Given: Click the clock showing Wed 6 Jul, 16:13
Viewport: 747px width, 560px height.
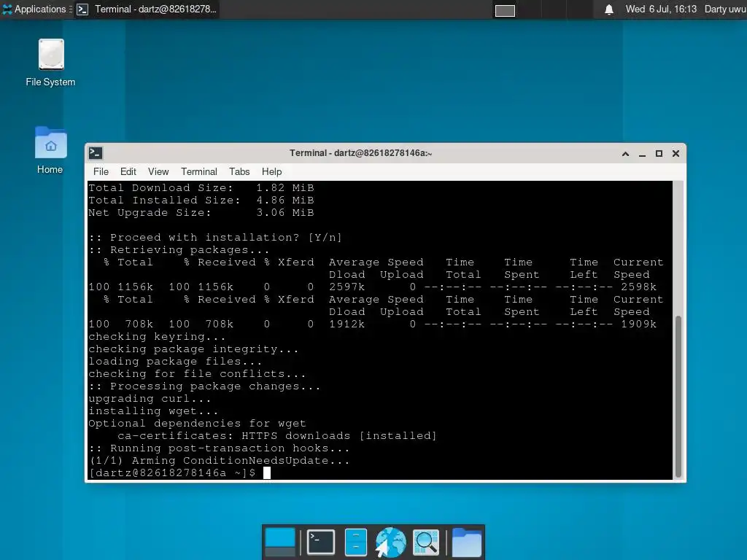Looking at the screenshot, I should tap(661, 9).
